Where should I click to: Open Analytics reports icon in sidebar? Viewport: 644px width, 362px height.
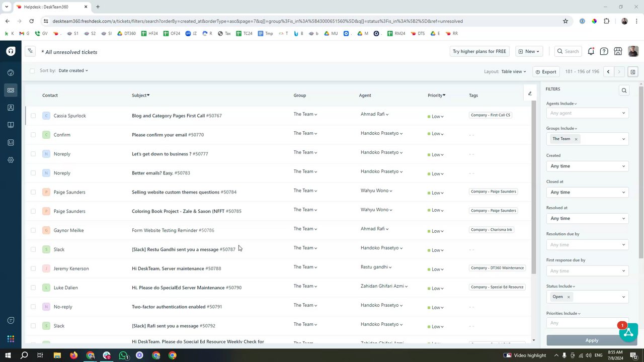[11, 142]
